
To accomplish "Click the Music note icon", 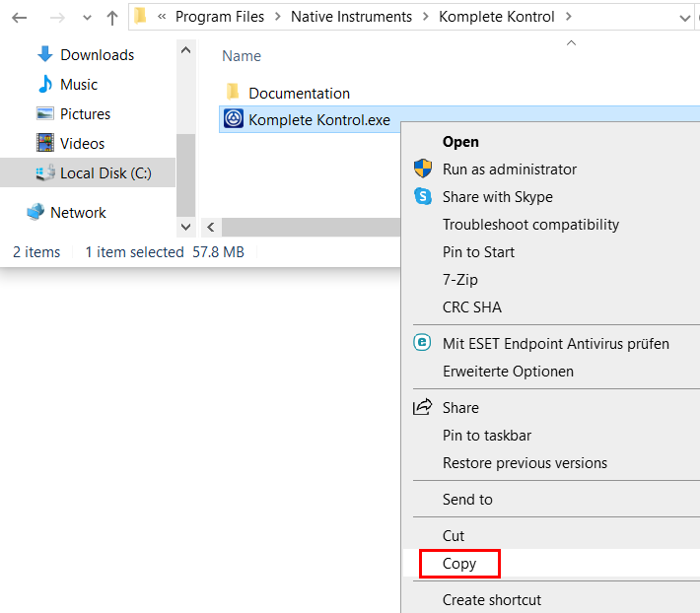I will tap(45, 84).
